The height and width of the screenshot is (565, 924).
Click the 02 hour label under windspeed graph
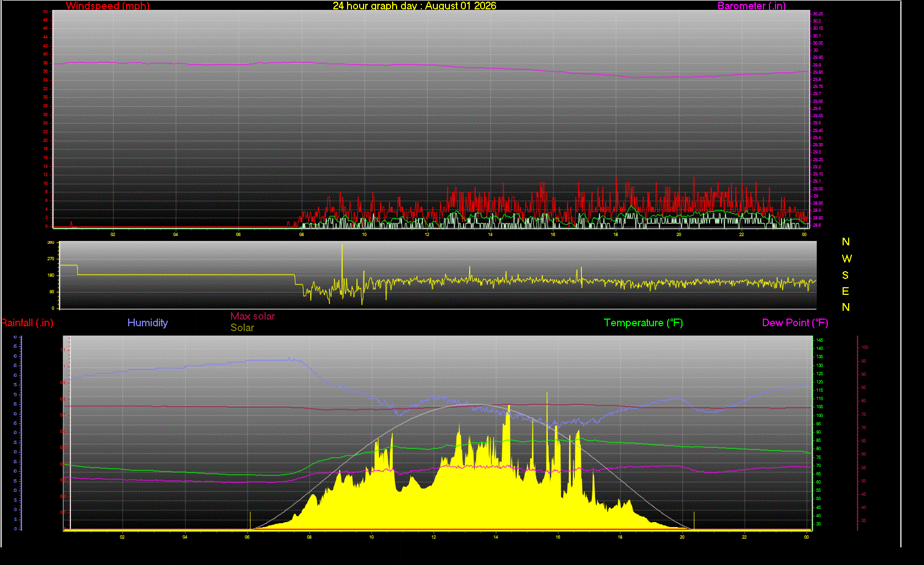113,234
